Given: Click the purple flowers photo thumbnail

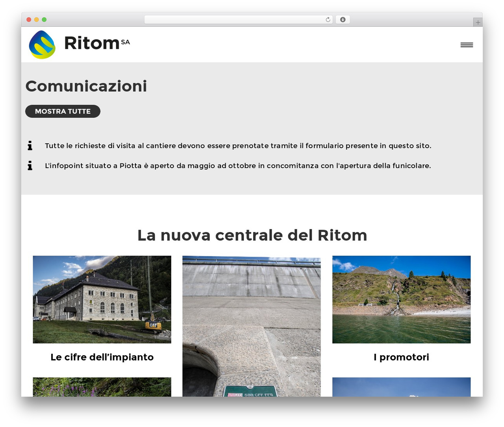Looking at the screenshot, I should pos(102,387).
